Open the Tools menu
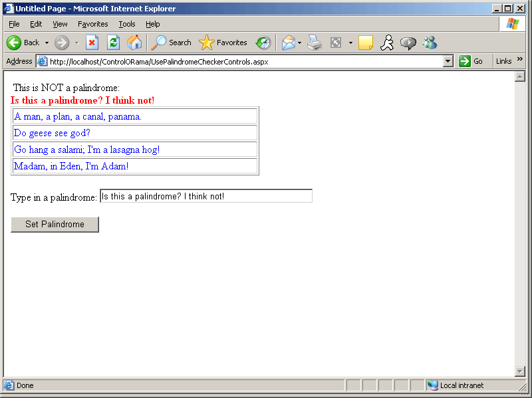 pos(126,24)
